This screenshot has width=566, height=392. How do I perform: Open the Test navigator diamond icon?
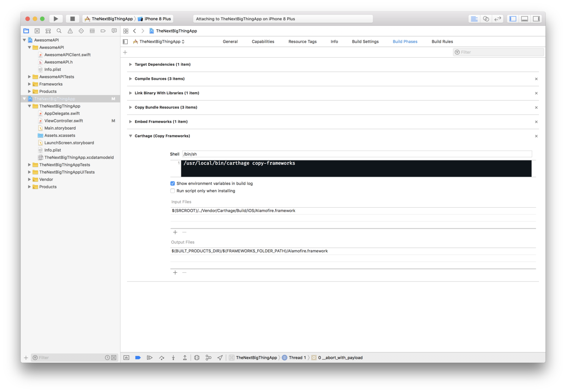click(x=81, y=31)
